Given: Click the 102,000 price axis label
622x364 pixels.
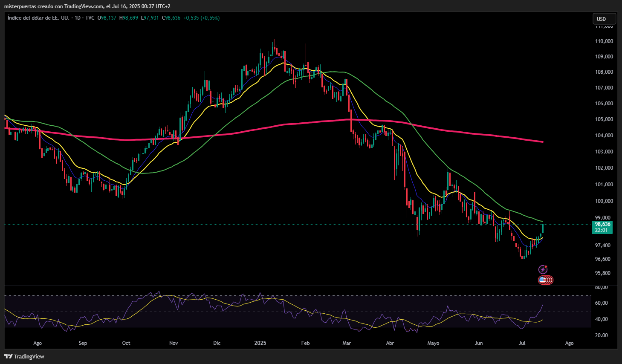Looking at the screenshot, I should pos(604,168).
